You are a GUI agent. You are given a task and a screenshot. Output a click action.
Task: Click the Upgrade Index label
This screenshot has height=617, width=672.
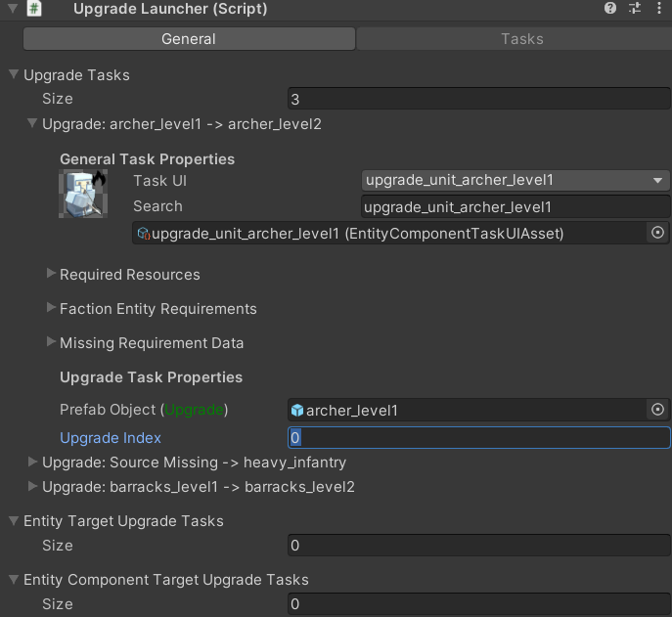111,438
